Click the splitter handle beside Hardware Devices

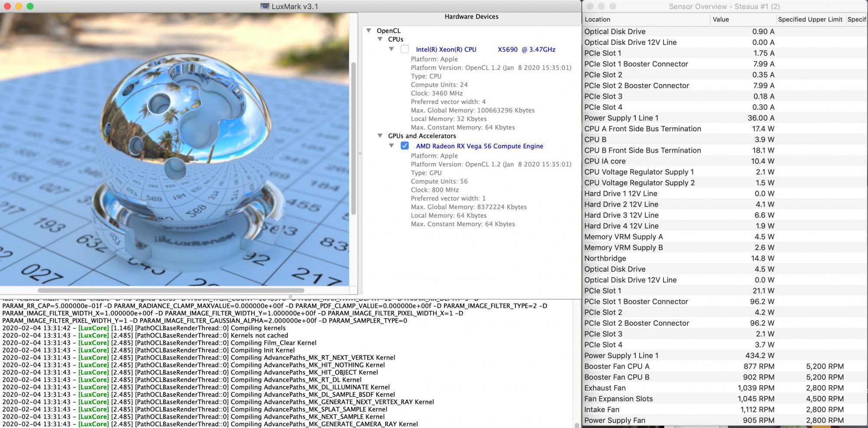click(x=360, y=154)
